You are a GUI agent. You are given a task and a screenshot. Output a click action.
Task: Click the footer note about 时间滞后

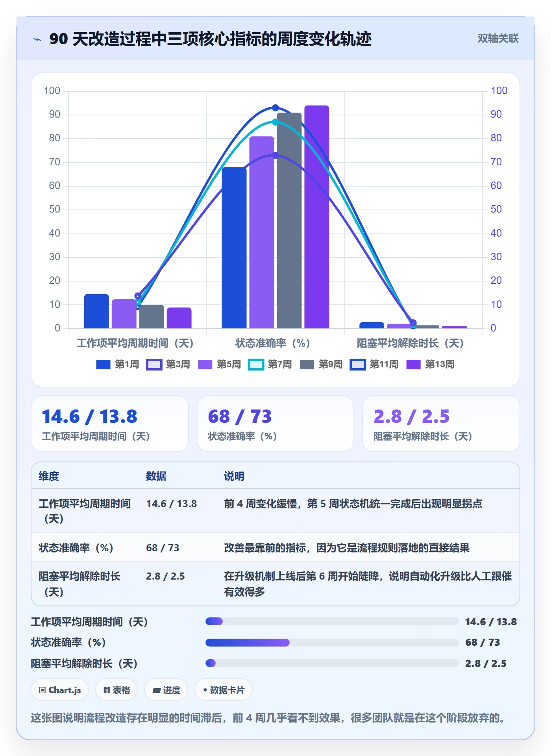[x=269, y=718]
